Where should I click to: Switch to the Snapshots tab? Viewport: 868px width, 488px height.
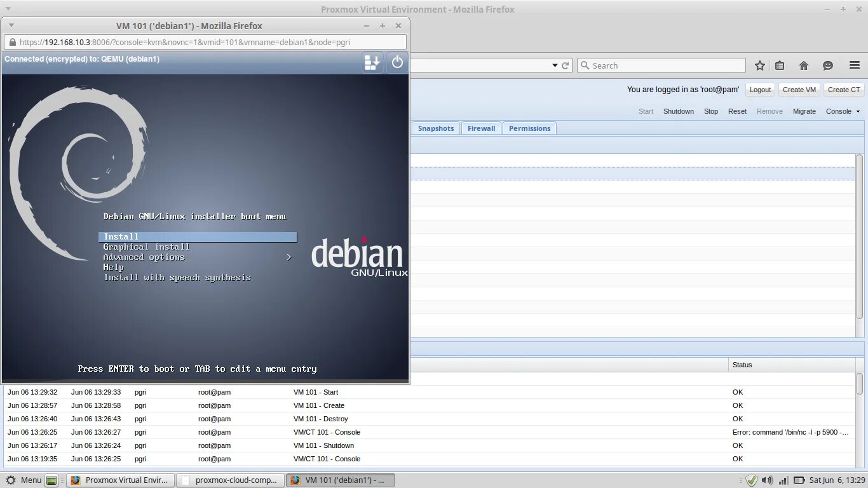436,128
